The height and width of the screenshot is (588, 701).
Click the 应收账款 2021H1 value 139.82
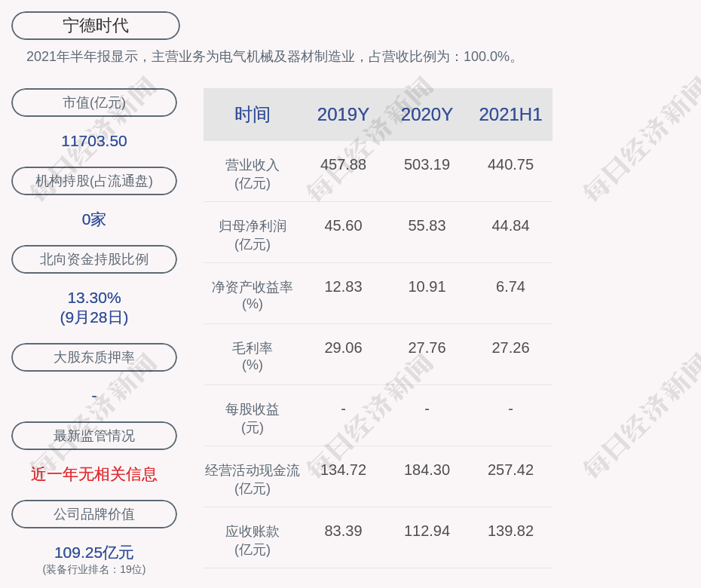click(x=510, y=531)
